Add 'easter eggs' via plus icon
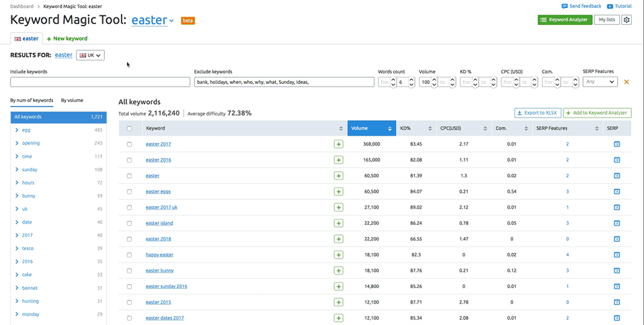 [x=338, y=191]
